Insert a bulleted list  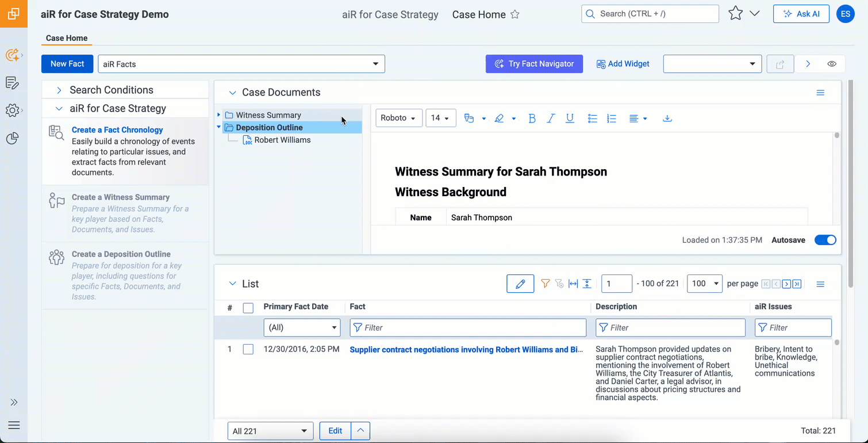coord(593,119)
